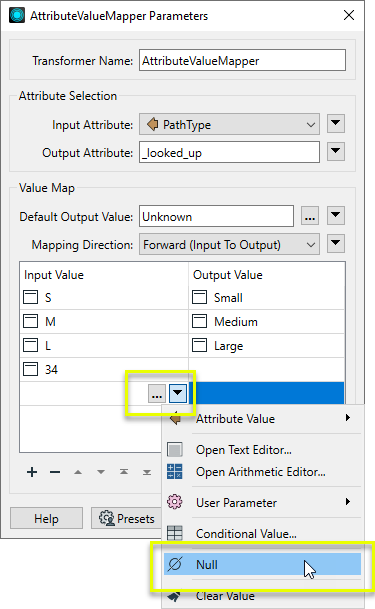
Task: Choose Null from the context menu
Action: 262,564
